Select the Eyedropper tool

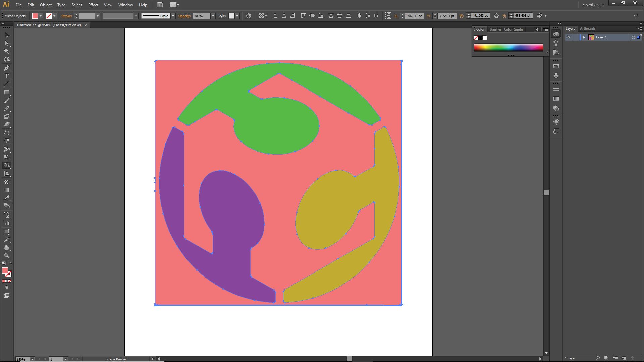coord(7,198)
